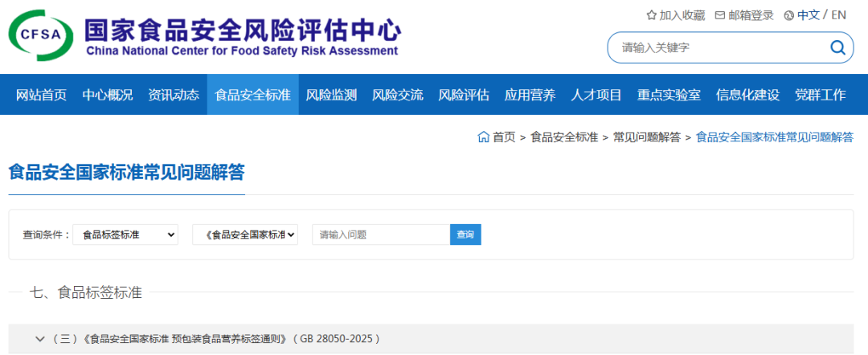Click the GB 28050-2025 section title text

(215, 338)
